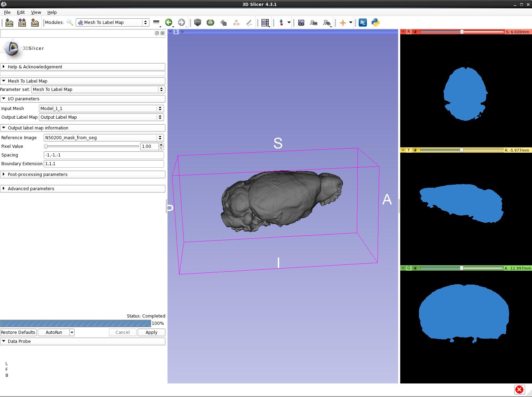Click the Load Data toolbar icon
Viewport: 532px width, 397px height.
click(9, 23)
